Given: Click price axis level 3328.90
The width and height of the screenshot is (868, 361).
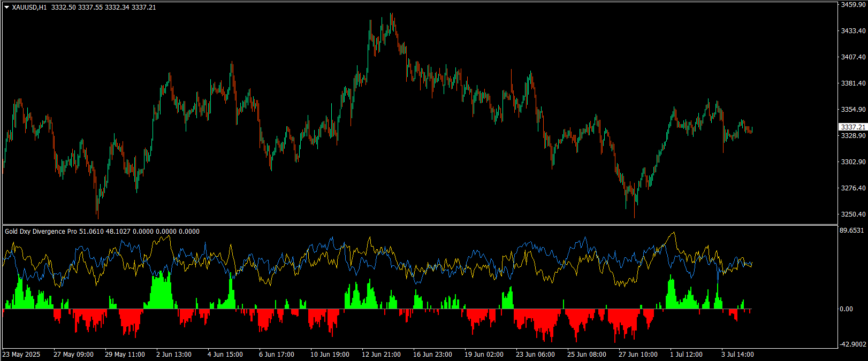Looking at the screenshot, I should pyautogui.click(x=854, y=136).
